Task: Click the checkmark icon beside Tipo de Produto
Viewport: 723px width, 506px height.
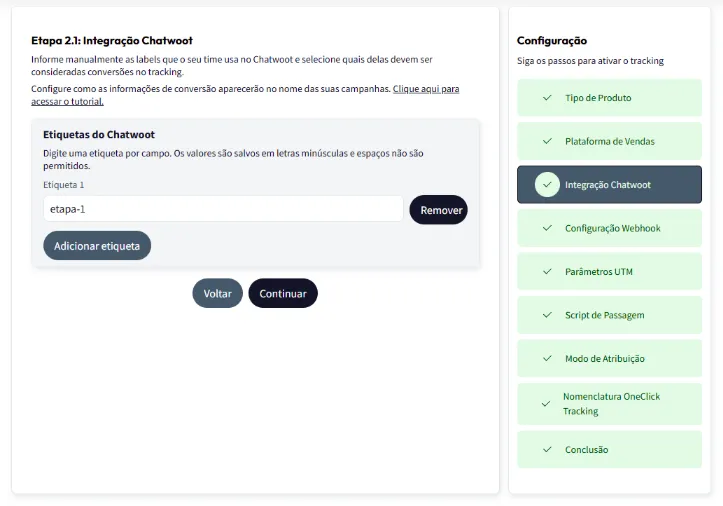Action: [547, 98]
